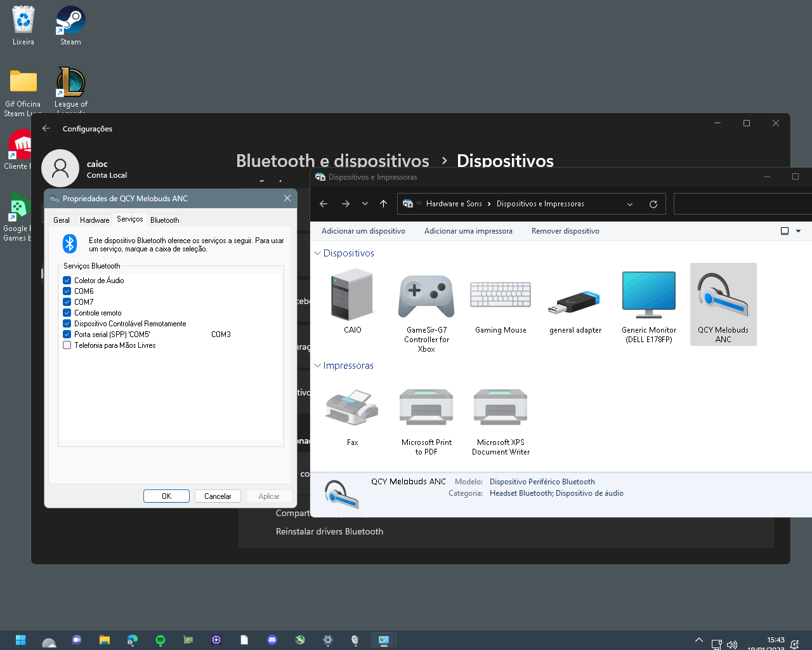This screenshot has width=812, height=650.
Task: Click the OK button
Action: coord(166,496)
